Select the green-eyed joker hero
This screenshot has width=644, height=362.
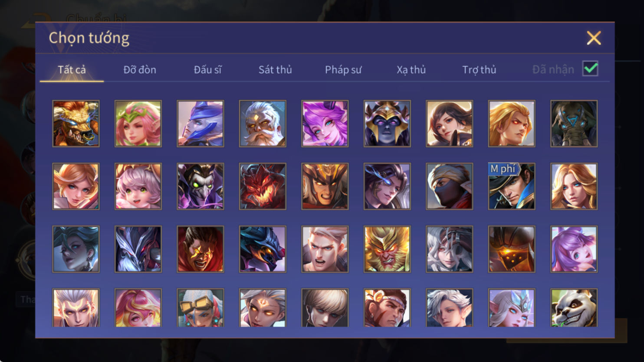pos(200,186)
